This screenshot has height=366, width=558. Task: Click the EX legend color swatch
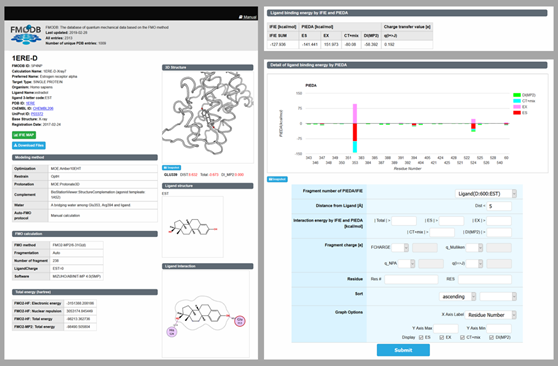click(517, 107)
